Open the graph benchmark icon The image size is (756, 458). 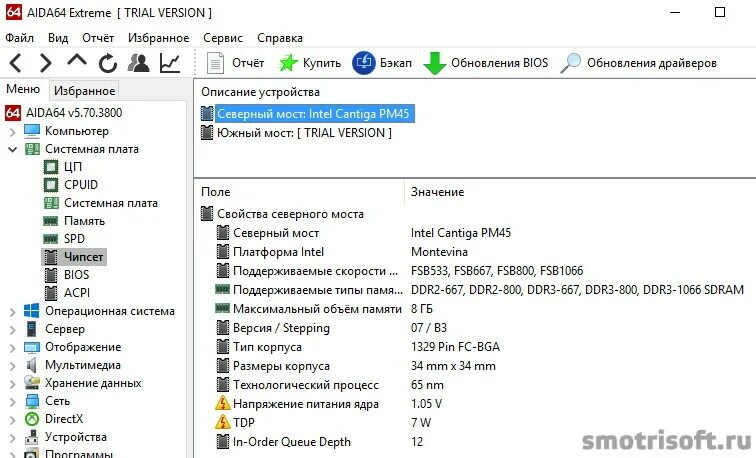(x=170, y=63)
